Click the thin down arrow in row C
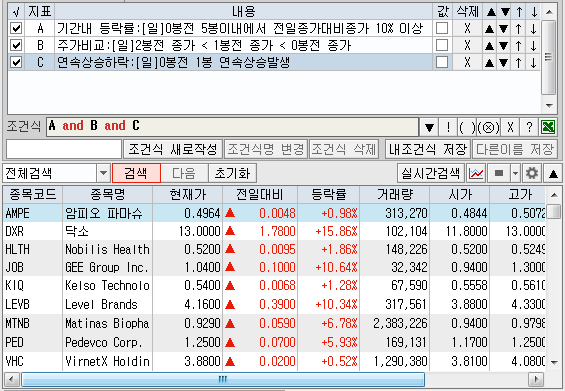 (534, 63)
